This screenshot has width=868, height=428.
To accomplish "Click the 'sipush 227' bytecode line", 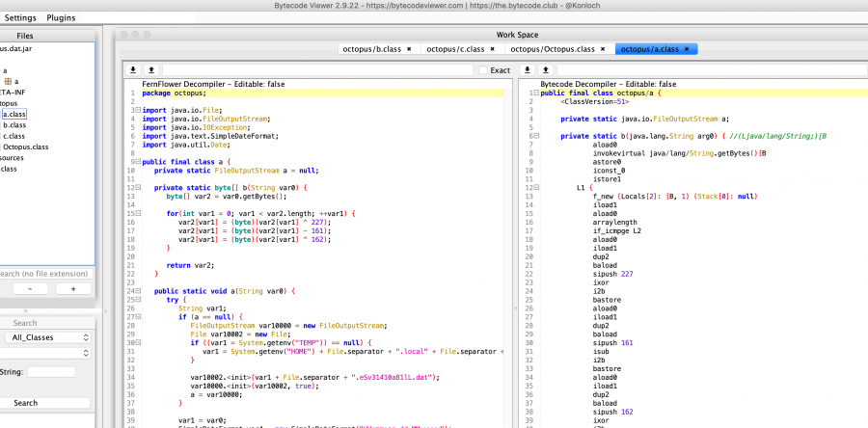I will 612,275.
